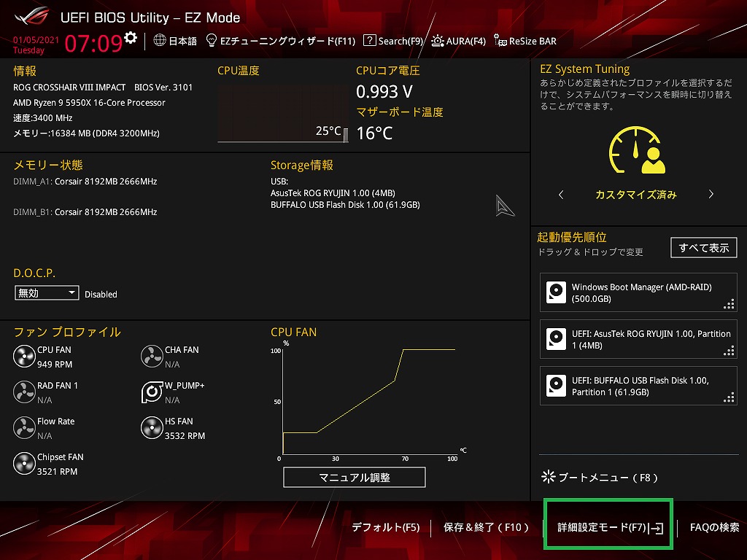Go to previous EZ System Tuning profile

(561, 194)
